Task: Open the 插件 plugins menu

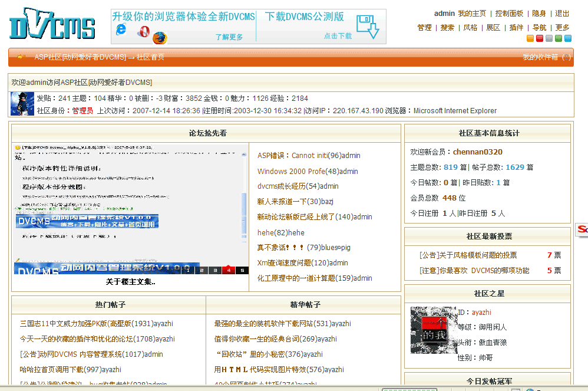Action: pos(516,27)
